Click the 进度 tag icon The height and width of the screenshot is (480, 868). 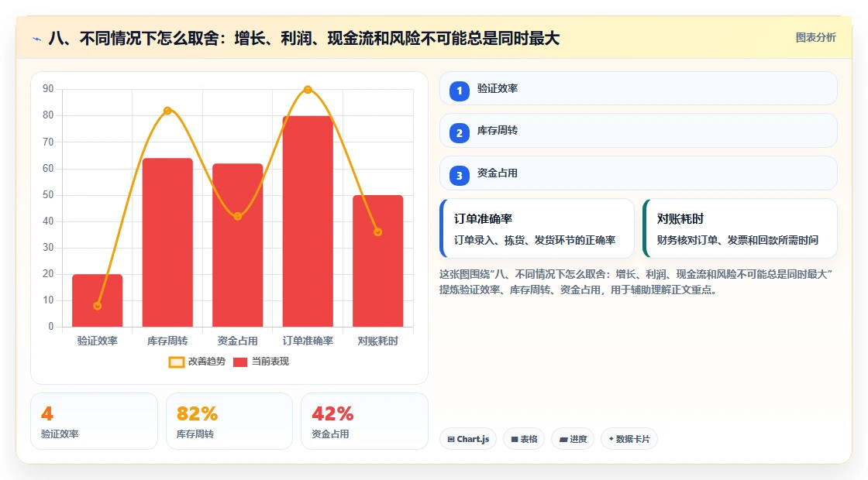pos(563,440)
